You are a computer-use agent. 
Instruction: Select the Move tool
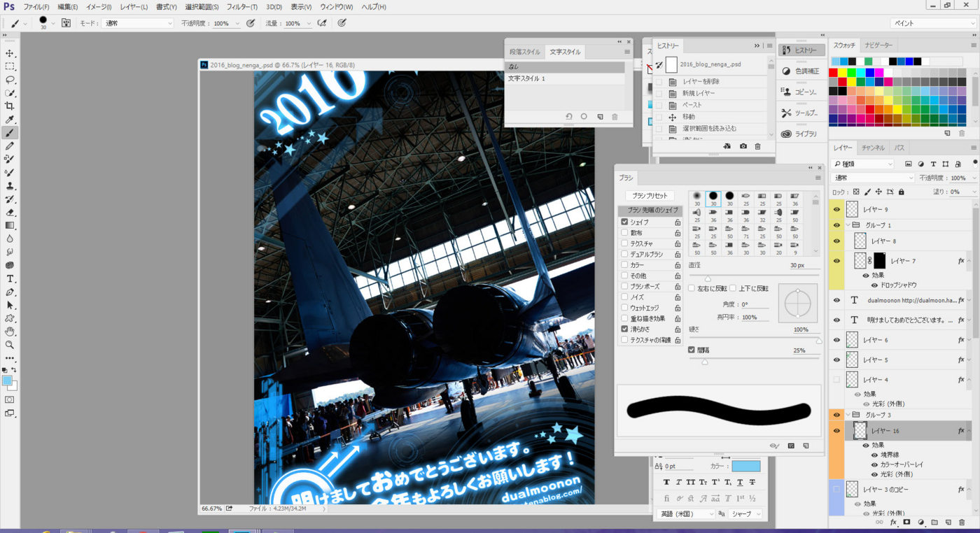(10, 53)
